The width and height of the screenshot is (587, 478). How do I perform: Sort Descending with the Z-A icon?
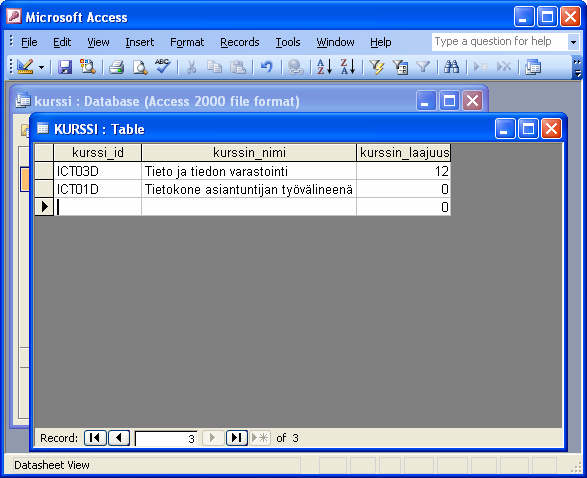(x=348, y=67)
